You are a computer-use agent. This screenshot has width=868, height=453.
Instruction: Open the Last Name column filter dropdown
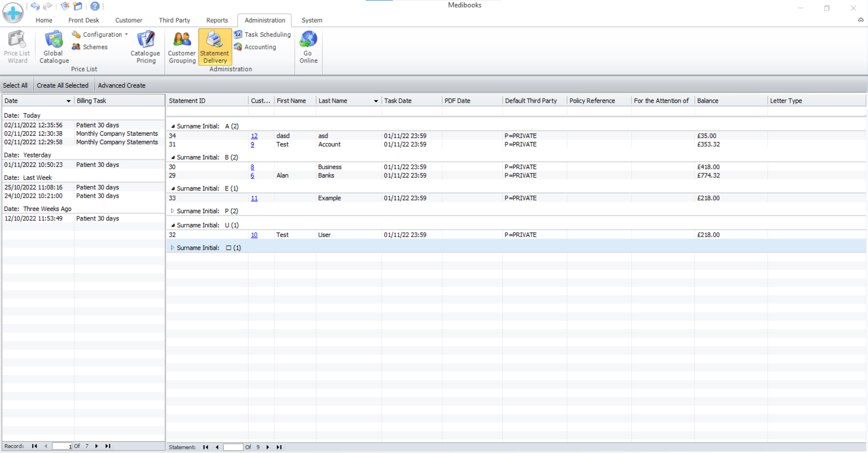click(376, 101)
